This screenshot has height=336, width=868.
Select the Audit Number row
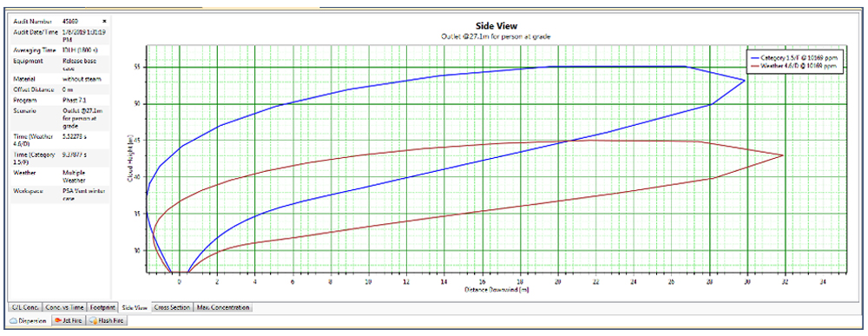[60, 21]
